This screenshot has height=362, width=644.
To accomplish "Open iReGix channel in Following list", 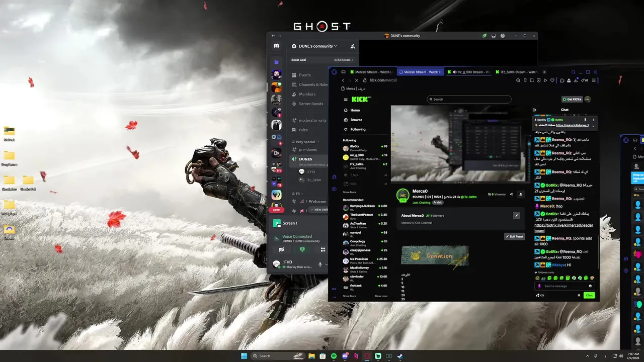I will pos(365,147).
